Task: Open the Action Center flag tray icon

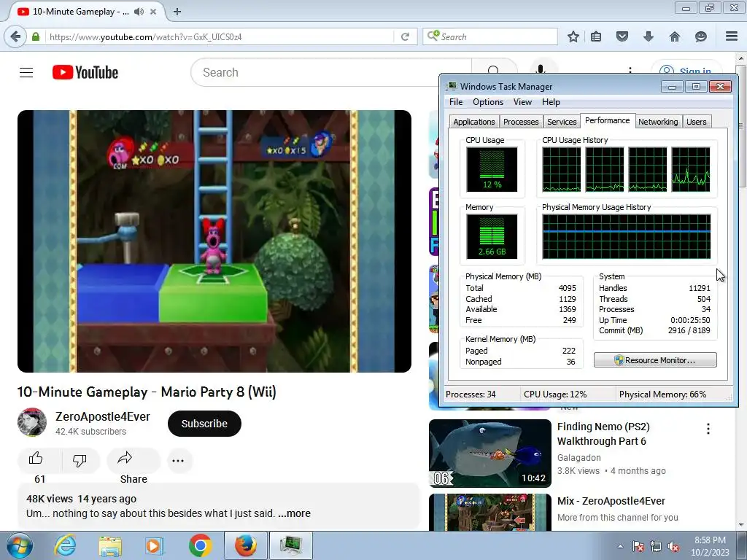Action: pyautogui.click(x=638, y=547)
